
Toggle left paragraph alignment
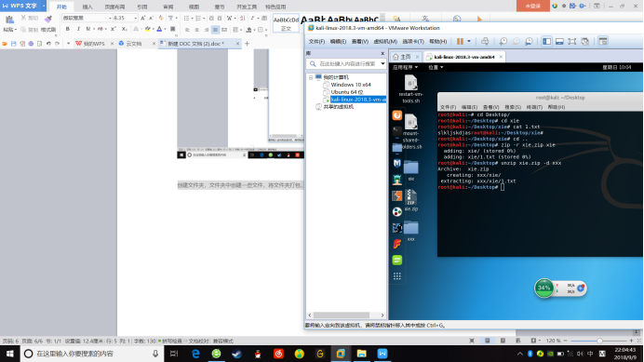tap(187, 30)
